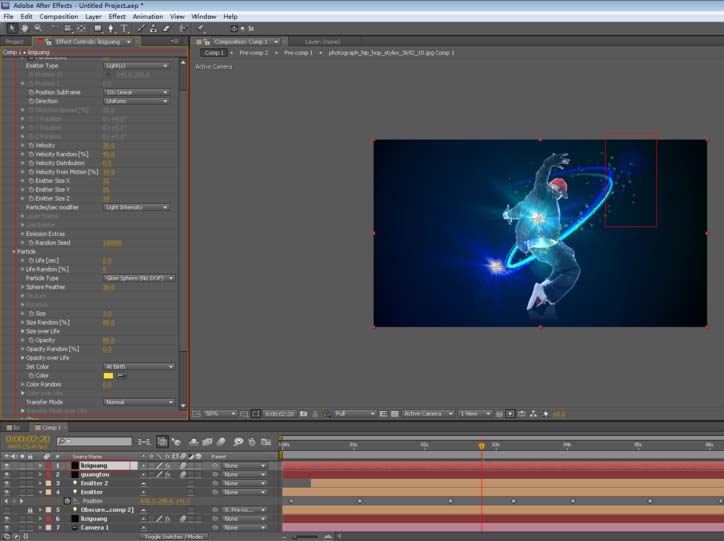The height and width of the screenshot is (541, 724).
Task: Click the snapshot camera icon in viewer
Action: tap(303, 414)
